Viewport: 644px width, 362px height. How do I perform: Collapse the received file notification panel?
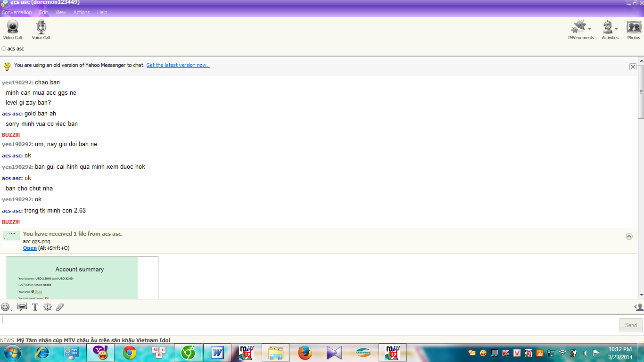(x=629, y=236)
